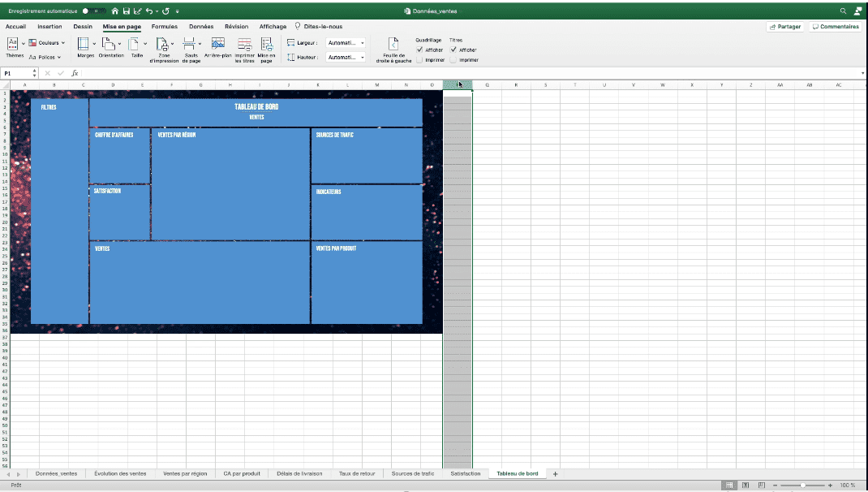Enable Imprimer under Quadrillage
The image size is (868, 492).
point(419,59)
